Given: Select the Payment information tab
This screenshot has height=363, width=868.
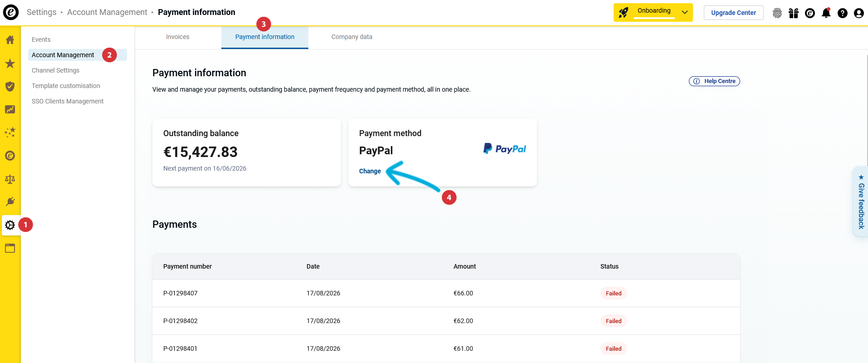Looking at the screenshot, I should (265, 37).
